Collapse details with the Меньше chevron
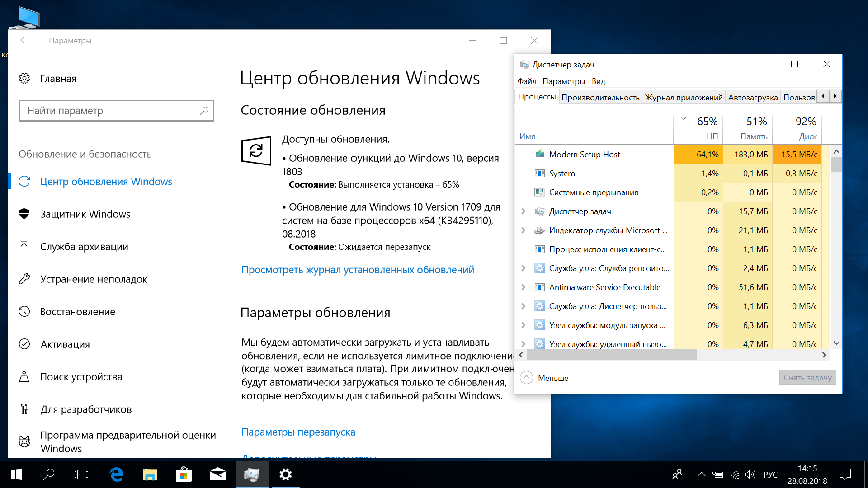This screenshot has height=488, width=868. (x=526, y=378)
